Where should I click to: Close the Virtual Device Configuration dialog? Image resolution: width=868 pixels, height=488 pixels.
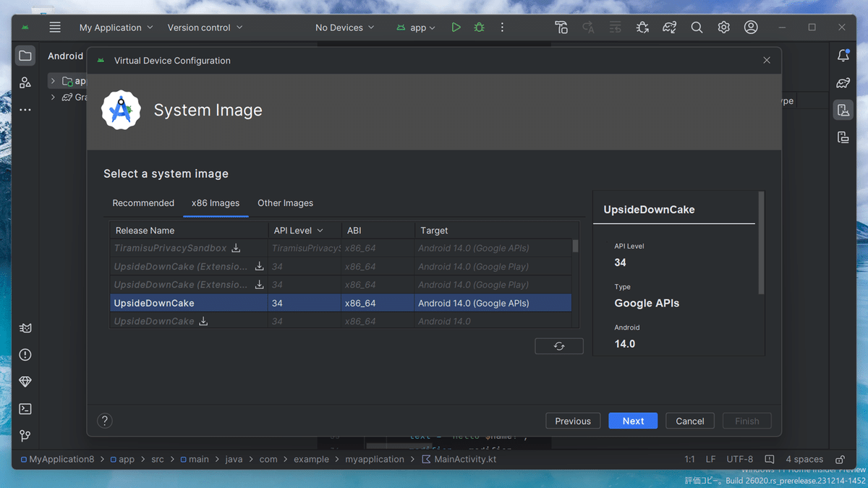767,61
